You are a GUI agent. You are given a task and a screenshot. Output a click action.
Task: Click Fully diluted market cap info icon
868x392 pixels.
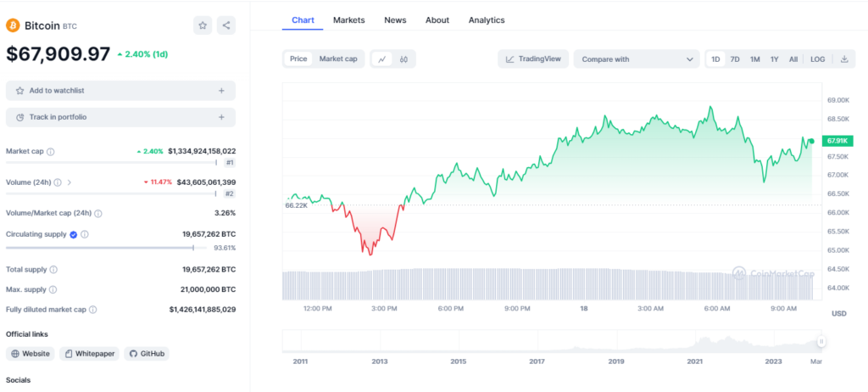coord(92,310)
